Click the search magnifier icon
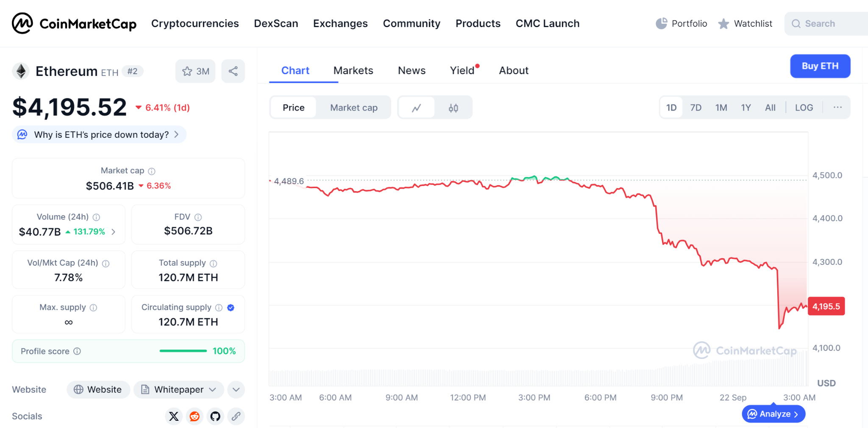This screenshot has height=428, width=868. pyautogui.click(x=796, y=24)
